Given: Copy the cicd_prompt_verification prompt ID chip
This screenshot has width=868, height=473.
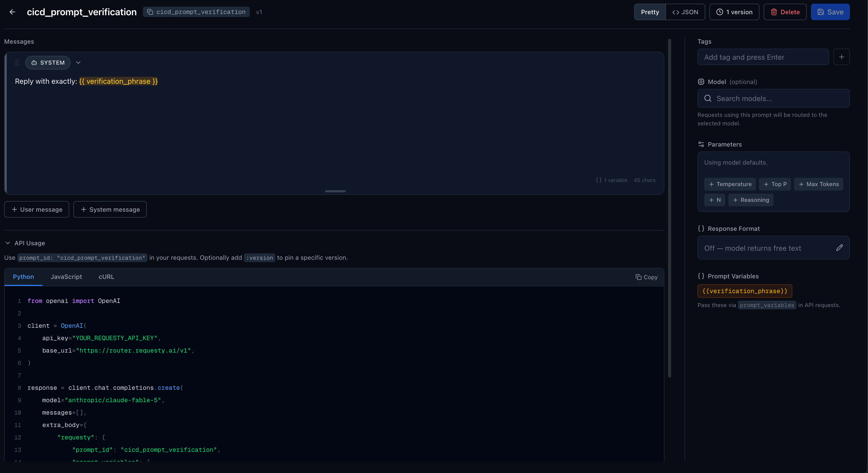Looking at the screenshot, I should click(196, 12).
